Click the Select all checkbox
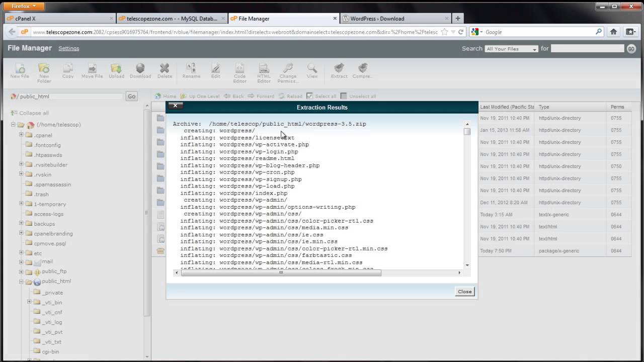Image resolution: width=644 pixels, height=362 pixels. click(x=310, y=96)
